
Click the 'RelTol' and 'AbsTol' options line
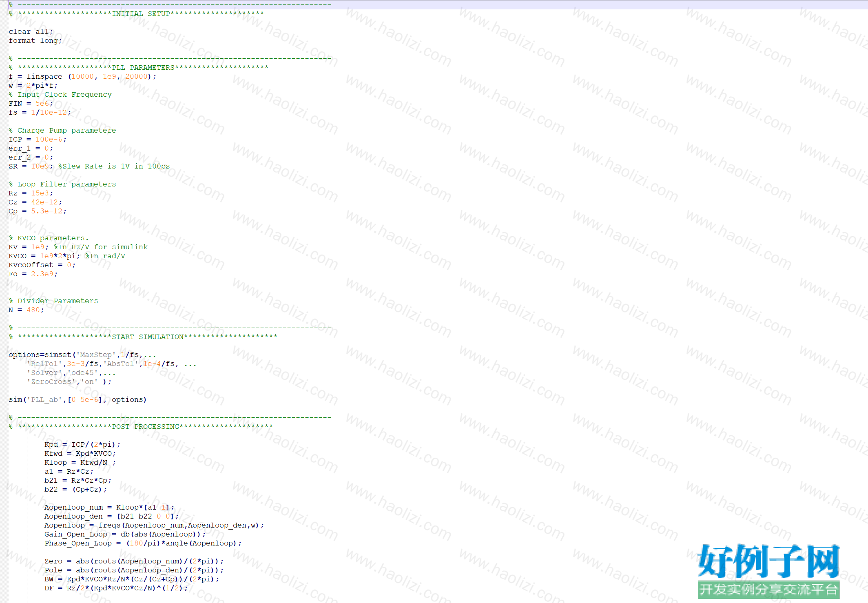(x=111, y=364)
